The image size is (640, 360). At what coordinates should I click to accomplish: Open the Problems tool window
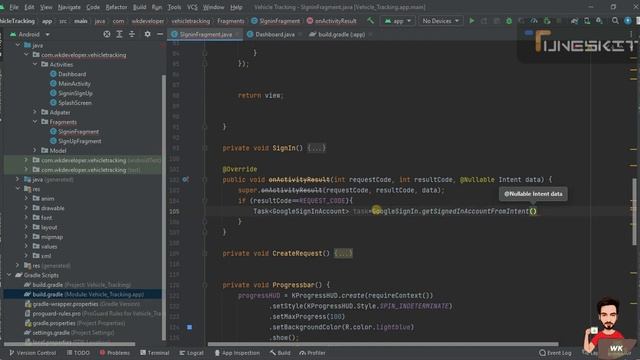pyautogui.click(x=114, y=353)
